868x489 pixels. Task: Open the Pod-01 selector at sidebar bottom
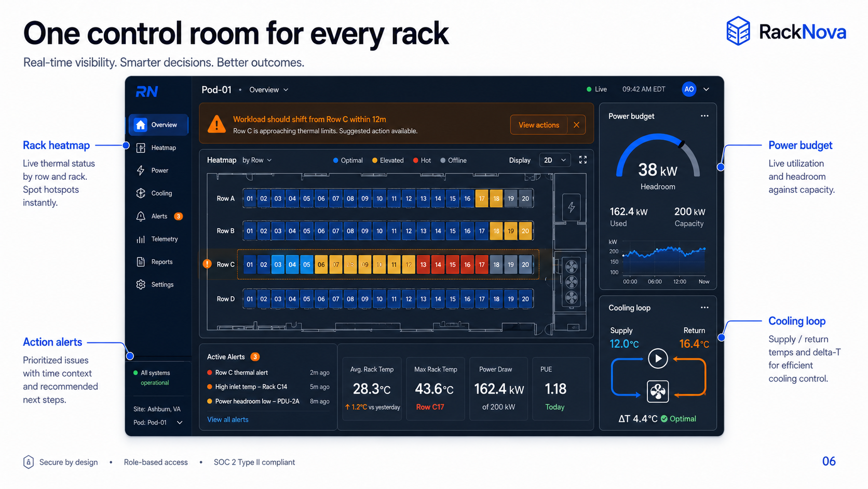click(x=158, y=422)
